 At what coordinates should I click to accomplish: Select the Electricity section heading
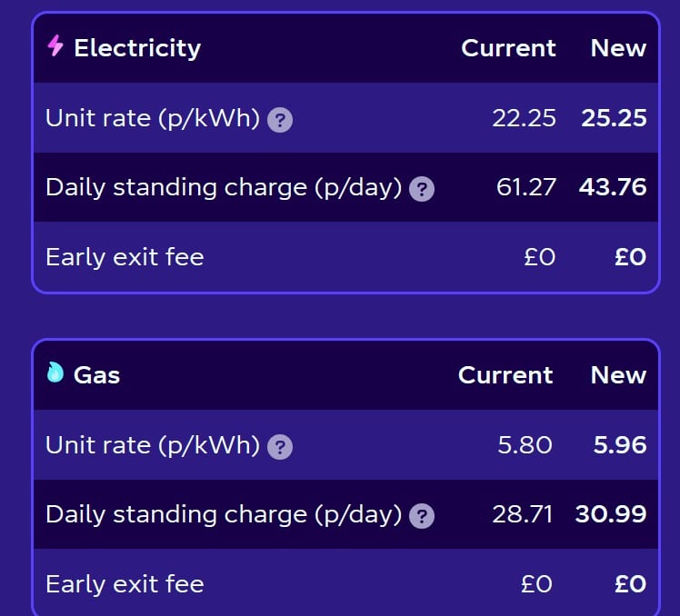point(137,47)
